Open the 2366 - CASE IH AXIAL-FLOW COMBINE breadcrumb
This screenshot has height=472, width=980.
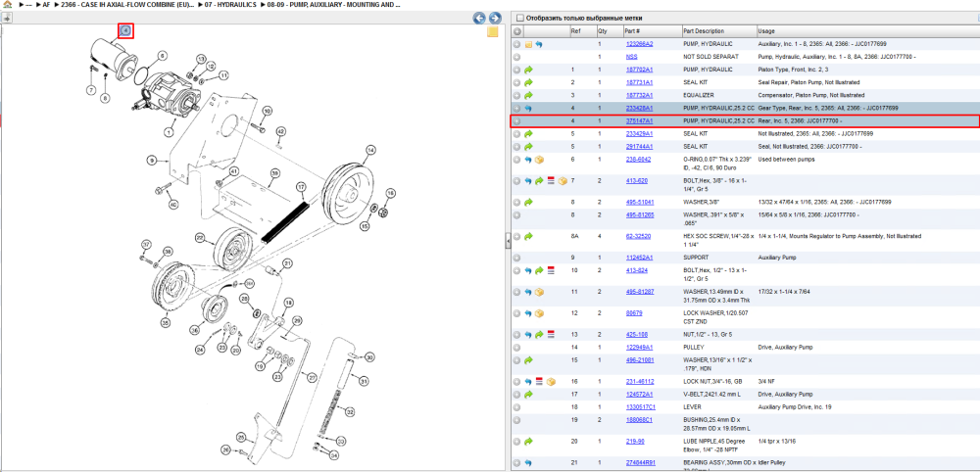point(126,4)
